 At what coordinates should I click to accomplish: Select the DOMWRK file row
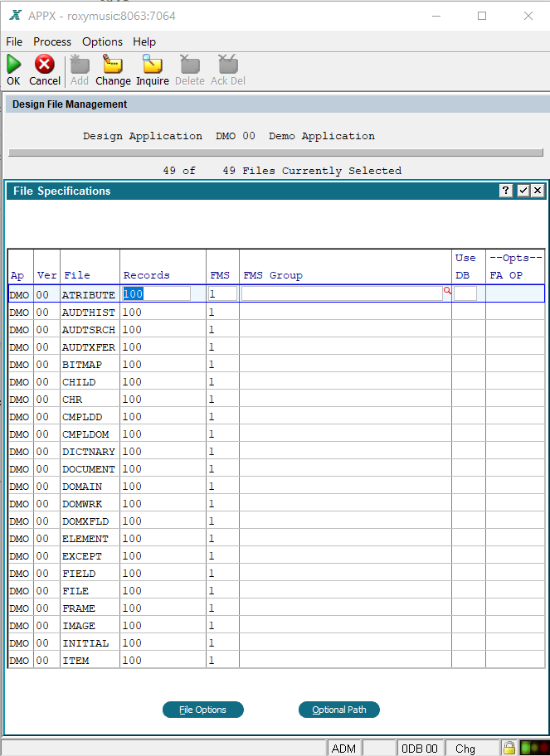pyautogui.click(x=276, y=503)
